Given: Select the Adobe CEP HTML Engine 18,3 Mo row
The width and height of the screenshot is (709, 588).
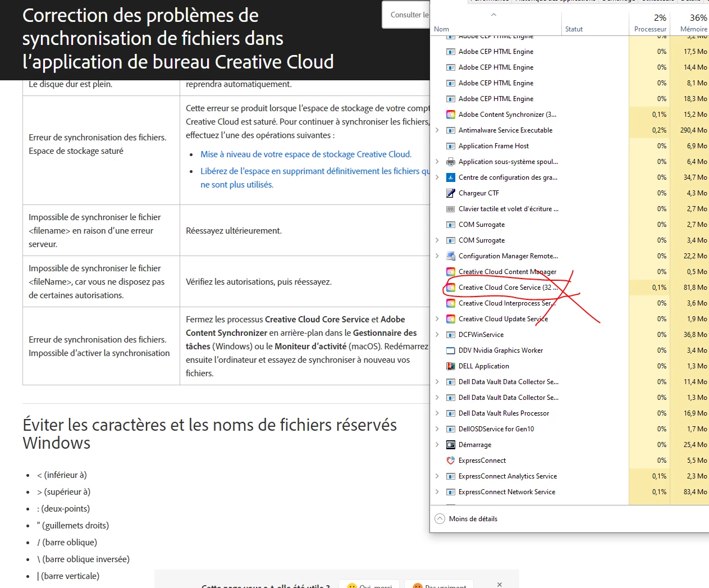Looking at the screenshot, I should tap(569, 99).
